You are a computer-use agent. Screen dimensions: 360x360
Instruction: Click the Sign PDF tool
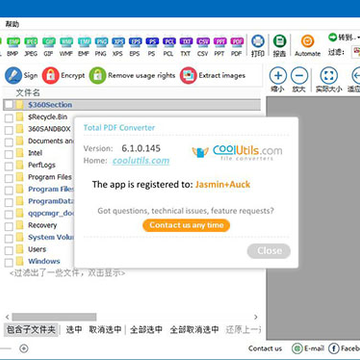pos(21,76)
